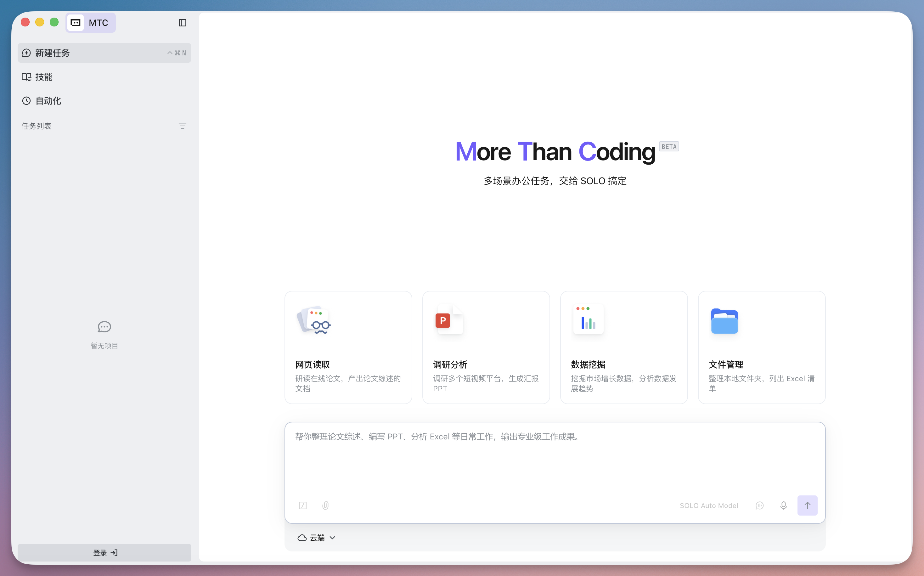This screenshot has height=576, width=924.
Task: Select the 文件管理 card
Action: [x=762, y=347]
